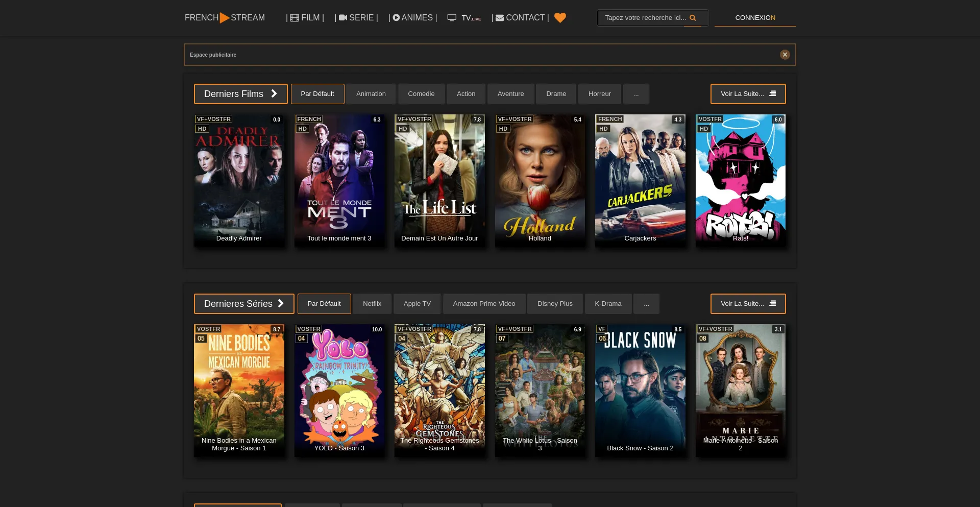Open the CONNEXION login link
Screen dimensions: 980x507
point(755,18)
